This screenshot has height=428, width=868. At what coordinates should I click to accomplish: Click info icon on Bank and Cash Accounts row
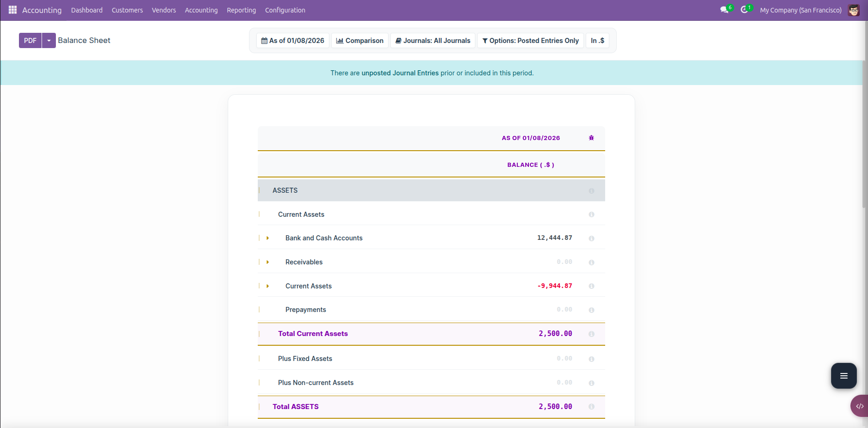point(591,238)
